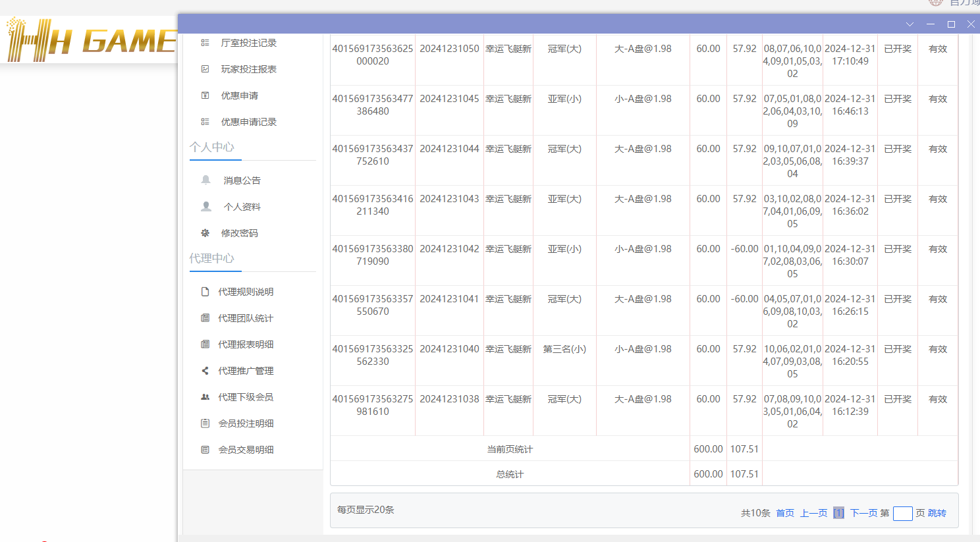
Task: Click the 优惠申请 gift icon
Action: 205,95
